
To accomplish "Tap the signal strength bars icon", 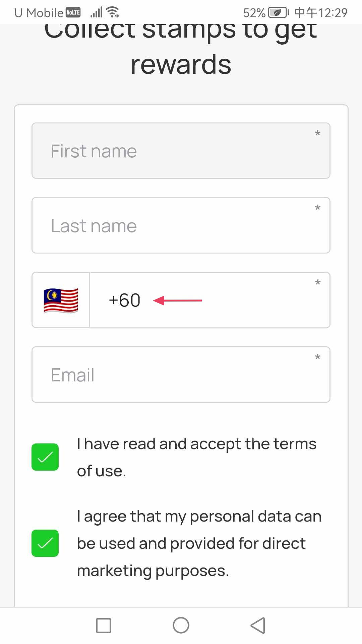I will (x=96, y=12).
